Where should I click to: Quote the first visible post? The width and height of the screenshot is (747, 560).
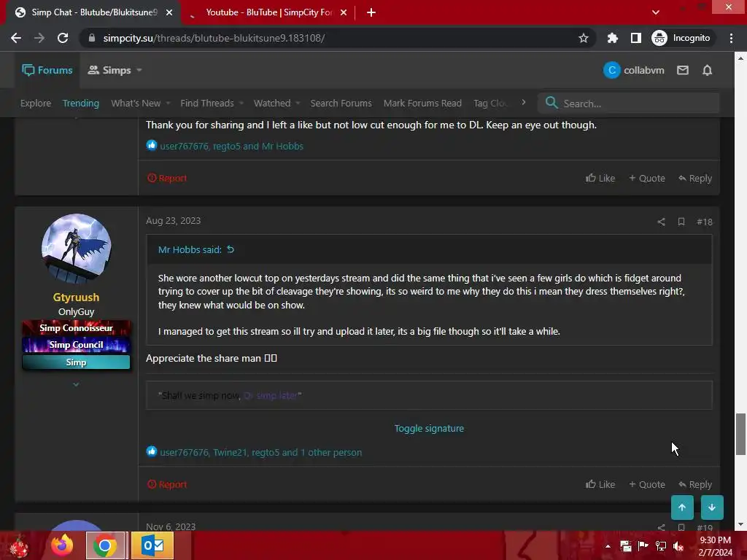[647, 178]
